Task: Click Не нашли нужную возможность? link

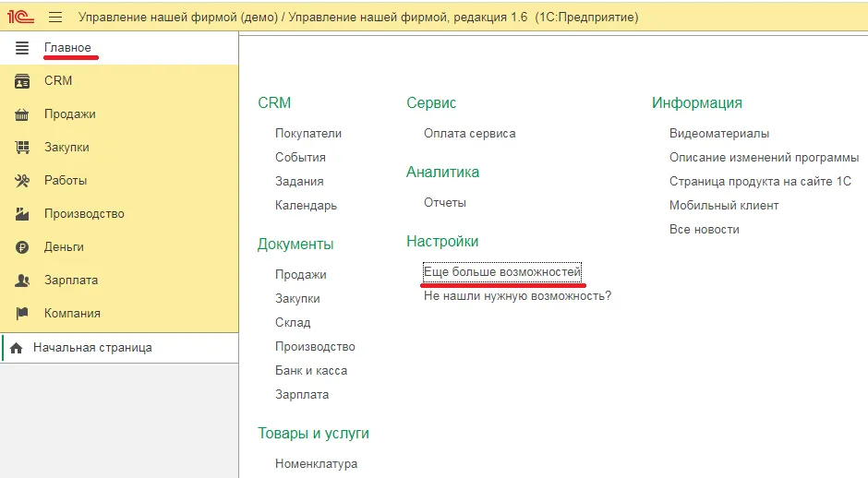Action: point(518,296)
